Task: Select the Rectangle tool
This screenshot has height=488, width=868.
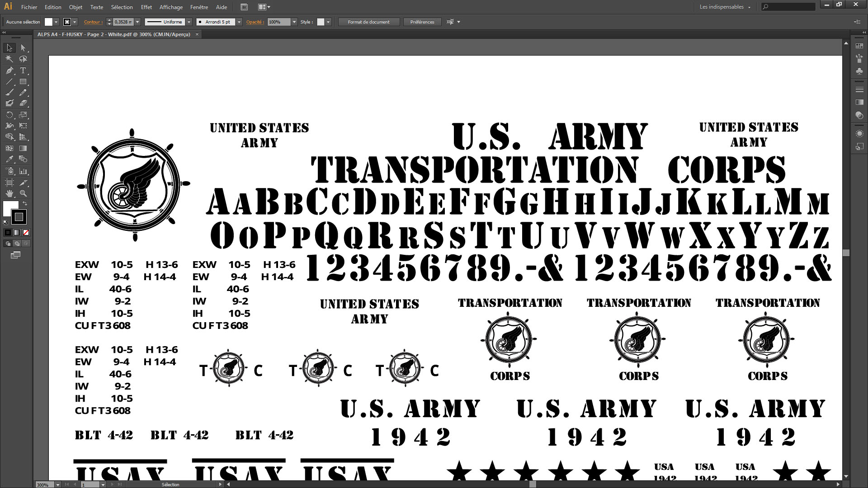Action: pyautogui.click(x=23, y=82)
